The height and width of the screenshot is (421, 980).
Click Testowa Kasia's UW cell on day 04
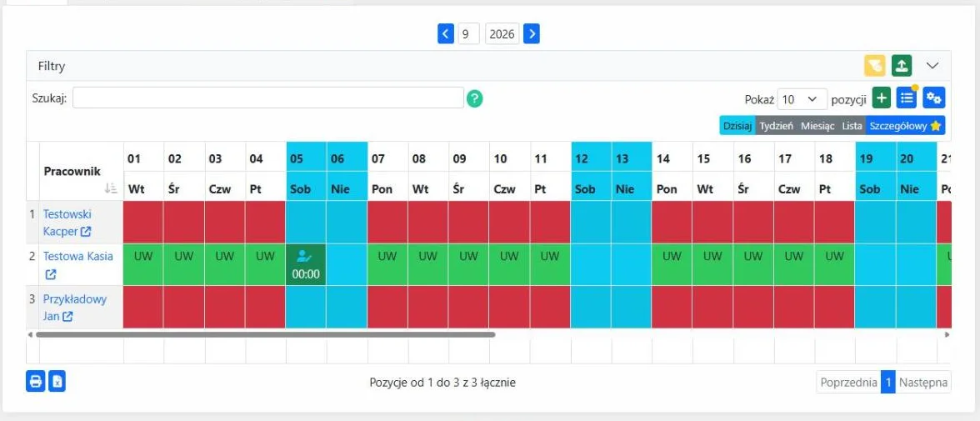click(265, 264)
